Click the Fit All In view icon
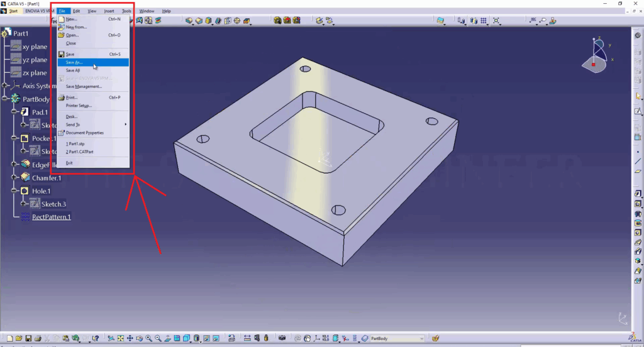This screenshot has height=347, width=644. pyautogui.click(x=120, y=338)
